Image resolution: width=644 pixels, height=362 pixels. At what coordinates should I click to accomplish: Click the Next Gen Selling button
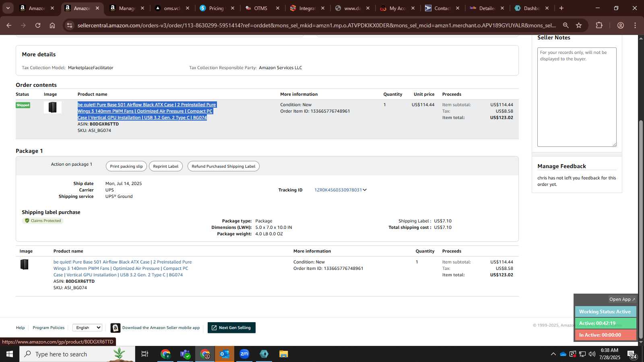click(231, 327)
